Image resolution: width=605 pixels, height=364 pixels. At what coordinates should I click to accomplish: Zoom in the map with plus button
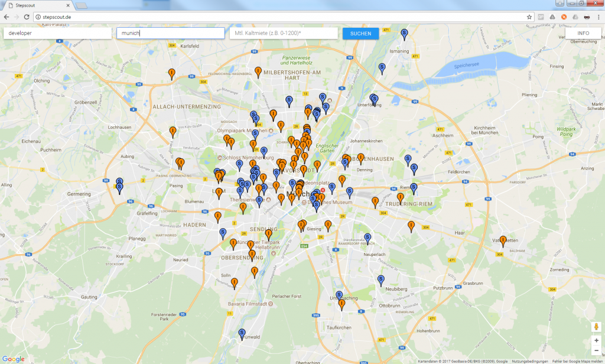pyautogui.click(x=597, y=340)
